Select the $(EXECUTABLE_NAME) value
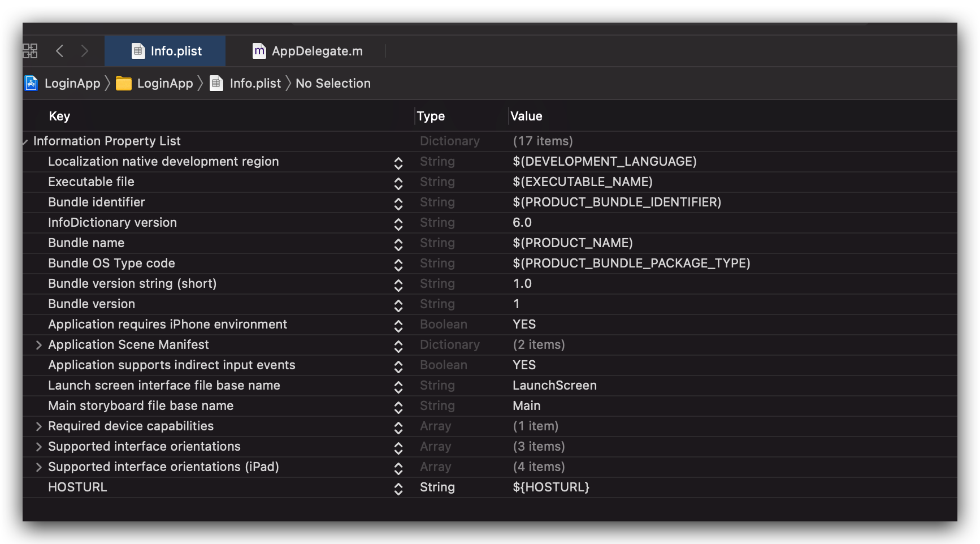Screen dimensions: 980x544 pyautogui.click(x=583, y=182)
